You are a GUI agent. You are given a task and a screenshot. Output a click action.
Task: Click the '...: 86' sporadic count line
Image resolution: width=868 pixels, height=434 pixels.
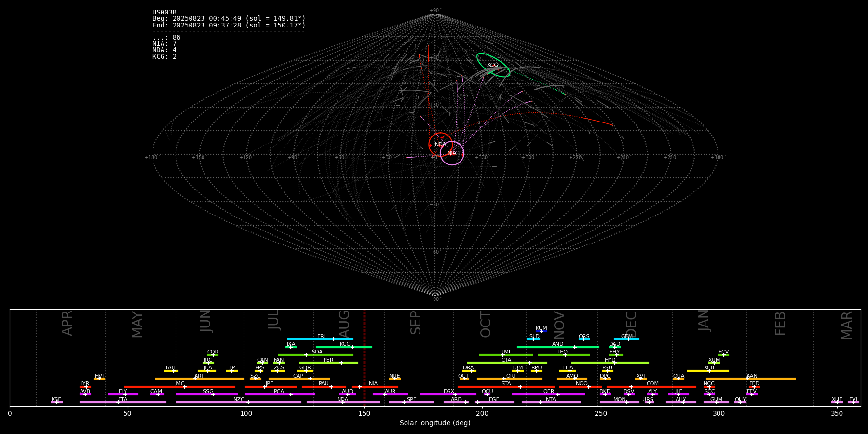[166, 38]
